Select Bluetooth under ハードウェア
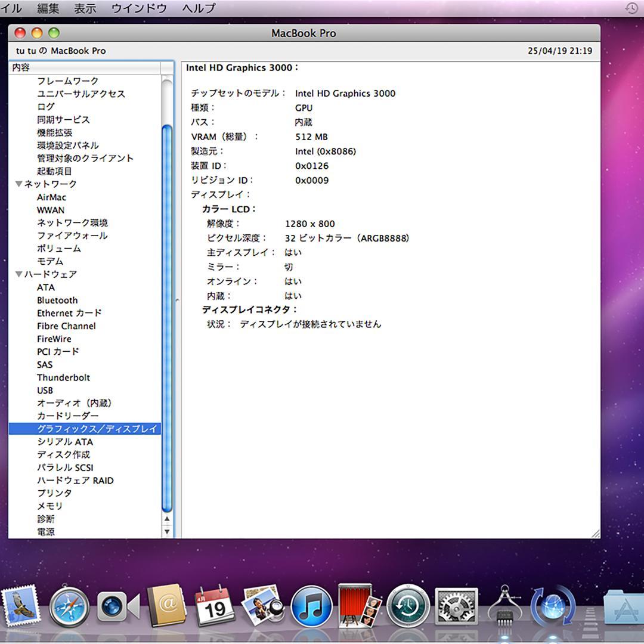644x644 pixels. click(57, 300)
